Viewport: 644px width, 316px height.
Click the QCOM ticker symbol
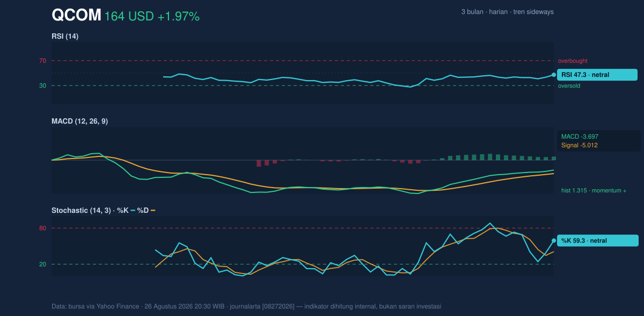point(76,16)
